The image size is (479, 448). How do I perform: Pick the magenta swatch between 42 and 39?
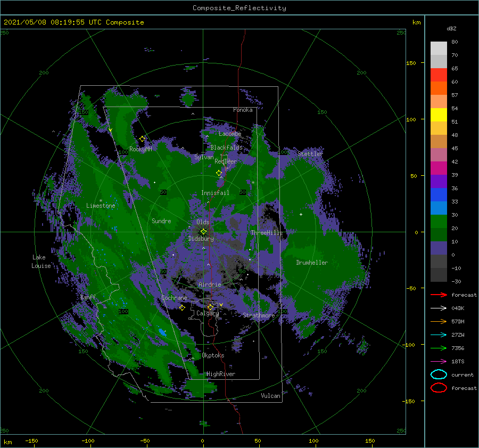click(439, 168)
